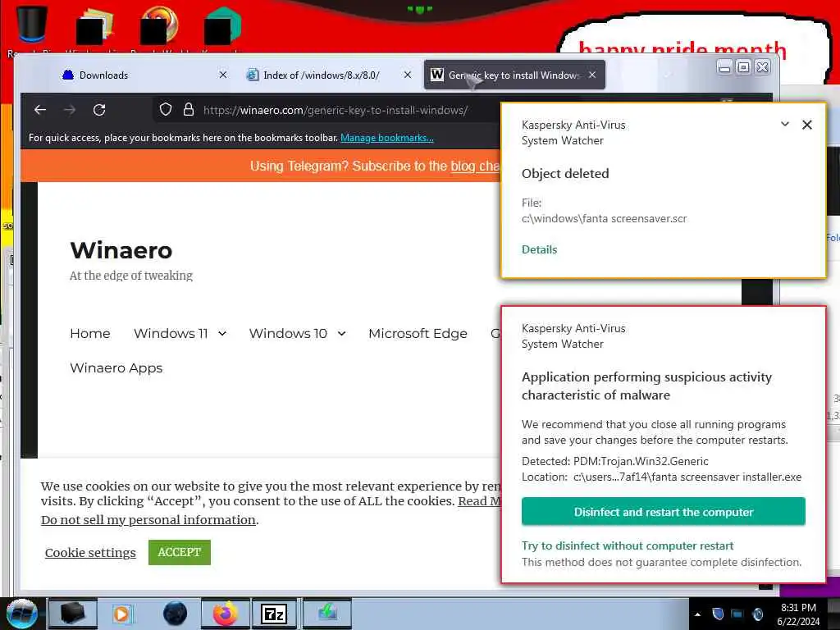
Task: Open the tracking protection shield icon
Action: [166, 110]
